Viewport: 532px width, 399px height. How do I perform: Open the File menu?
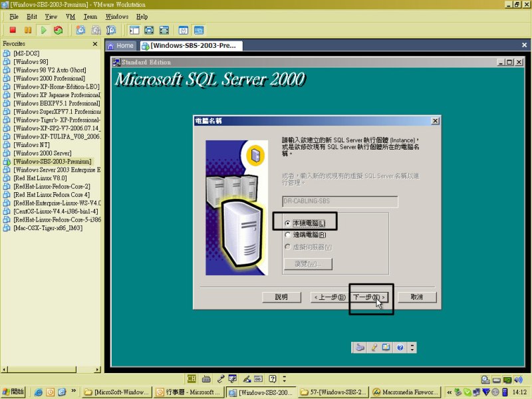pos(14,17)
